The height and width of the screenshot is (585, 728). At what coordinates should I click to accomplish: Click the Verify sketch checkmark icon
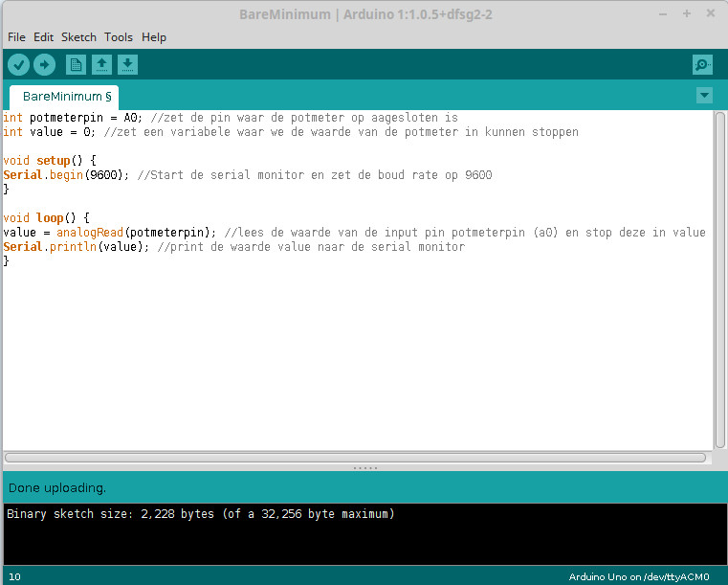click(19, 64)
